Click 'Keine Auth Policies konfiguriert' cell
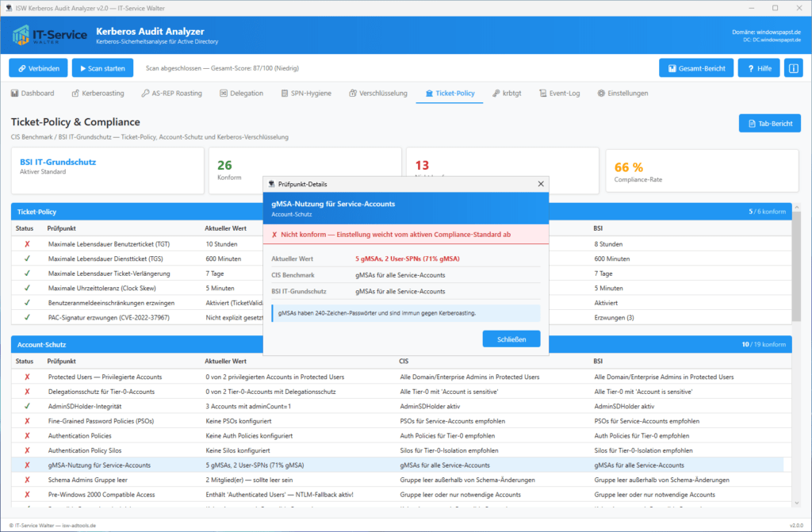Screen dimensions: 812x532 click(x=249, y=436)
